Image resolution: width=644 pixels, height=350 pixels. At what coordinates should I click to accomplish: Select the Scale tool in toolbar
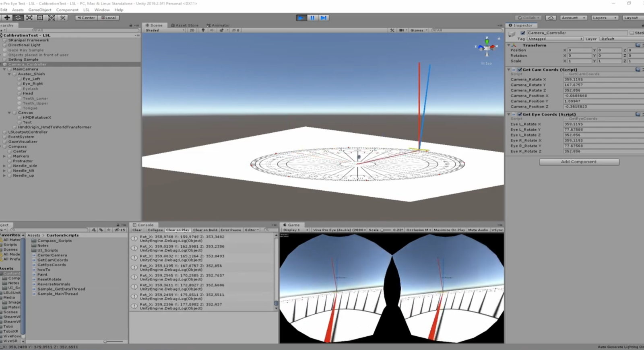point(29,18)
